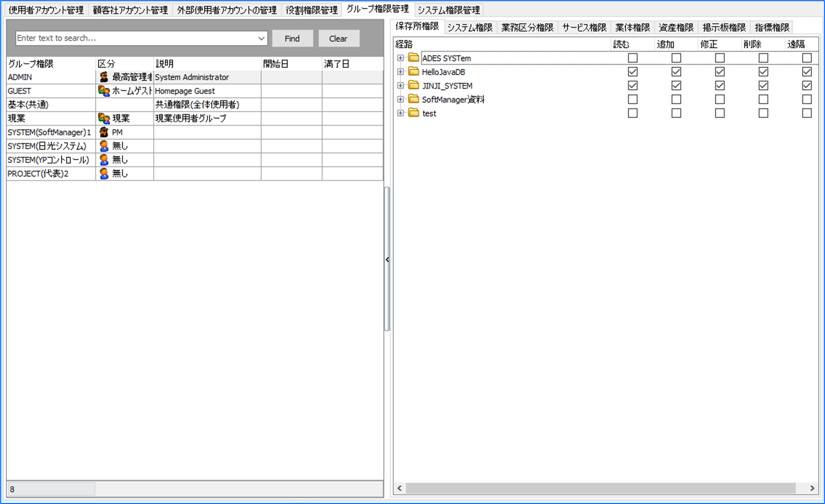The image size is (825, 504).
Task: Enable 読む checkbox for ADES SYSTem
Action: [x=632, y=58]
